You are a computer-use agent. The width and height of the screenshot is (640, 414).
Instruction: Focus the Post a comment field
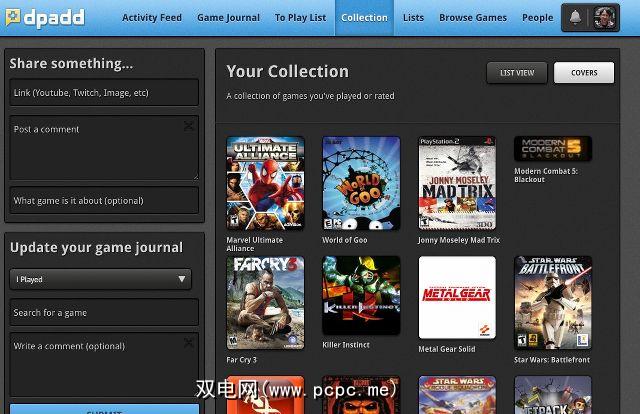pos(104,148)
